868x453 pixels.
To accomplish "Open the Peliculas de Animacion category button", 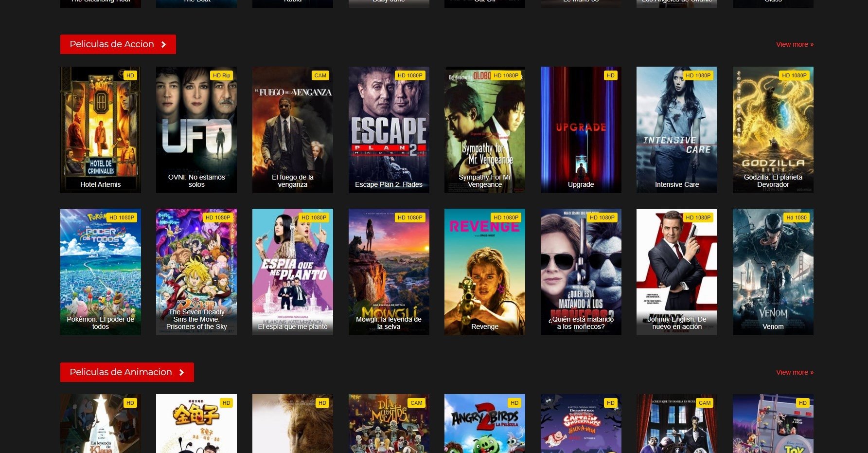I will coord(127,372).
